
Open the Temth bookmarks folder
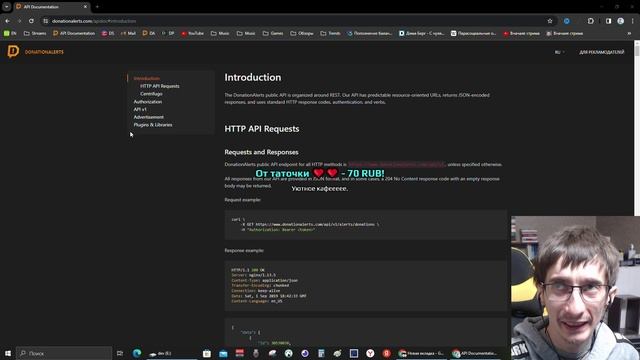coord(331,33)
